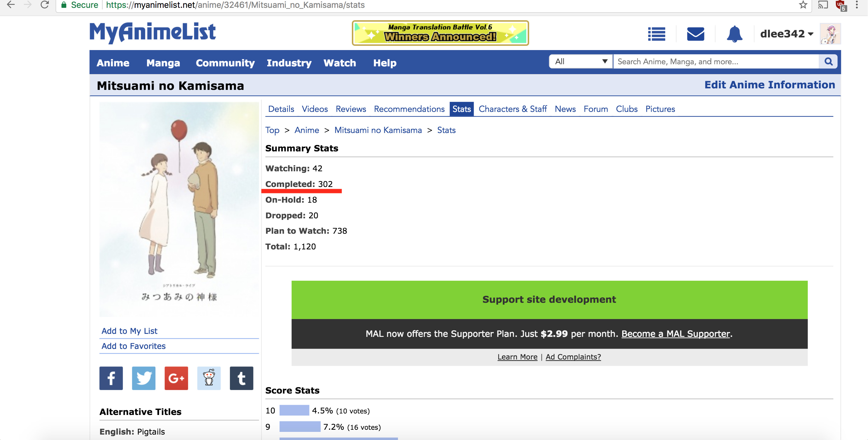Open the Anime menu

[x=113, y=63]
